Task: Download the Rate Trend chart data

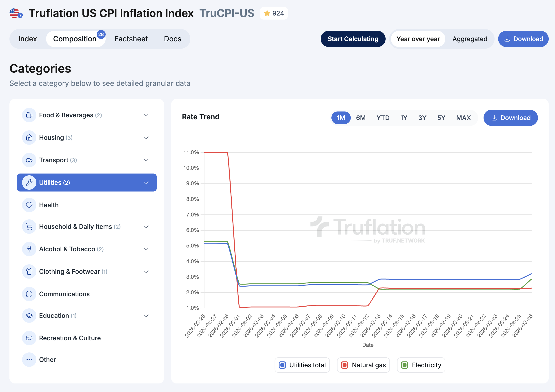Action: click(x=510, y=118)
